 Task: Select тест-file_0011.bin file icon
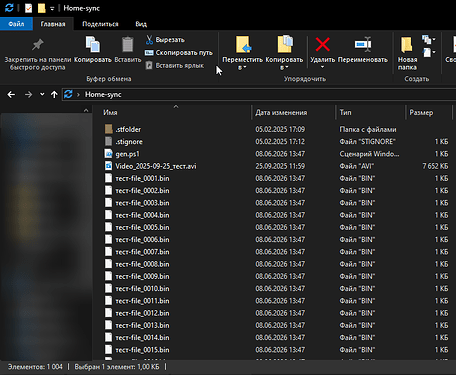tap(109, 301)
